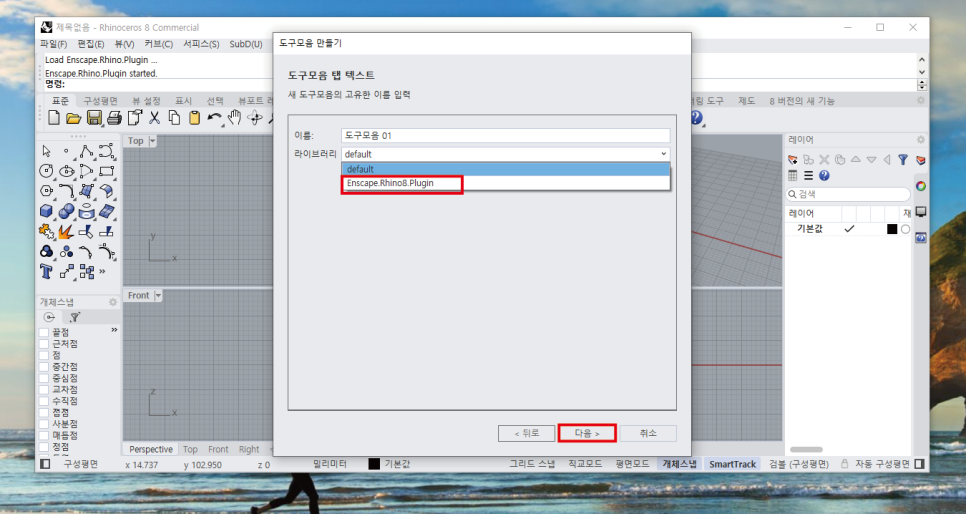Toggle 직교모드 in status bar

(585, 464)
